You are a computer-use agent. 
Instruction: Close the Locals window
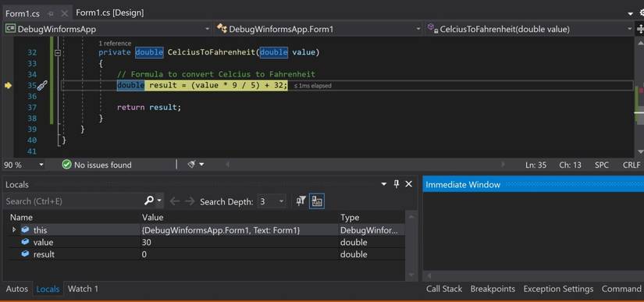(409, 184)
